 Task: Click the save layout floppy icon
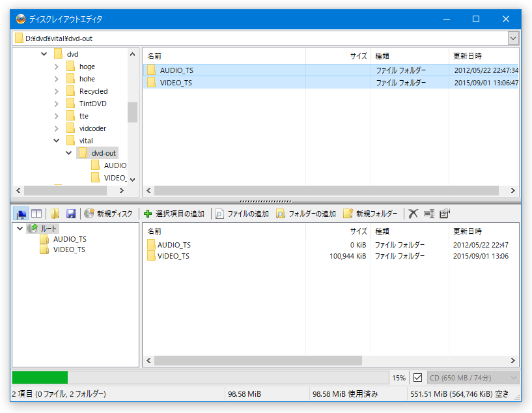click(70, 214)
